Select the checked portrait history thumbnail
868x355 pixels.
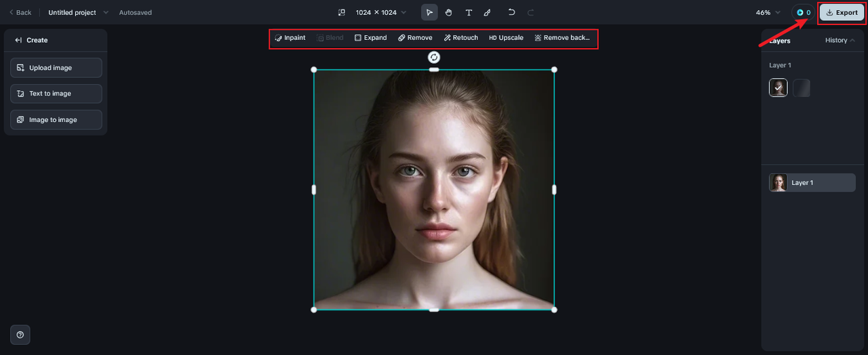[778, 88]
